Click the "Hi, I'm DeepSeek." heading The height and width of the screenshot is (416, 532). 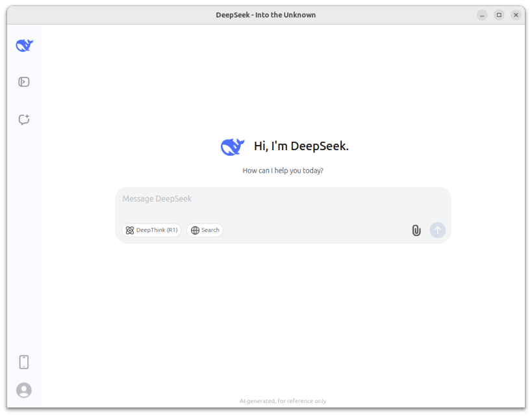point(301,146)
